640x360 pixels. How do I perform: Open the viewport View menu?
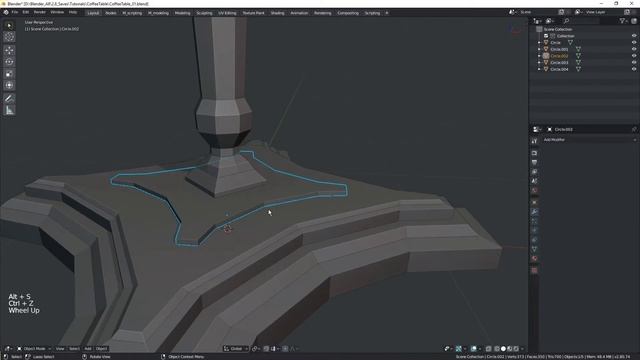coord(60,349)
